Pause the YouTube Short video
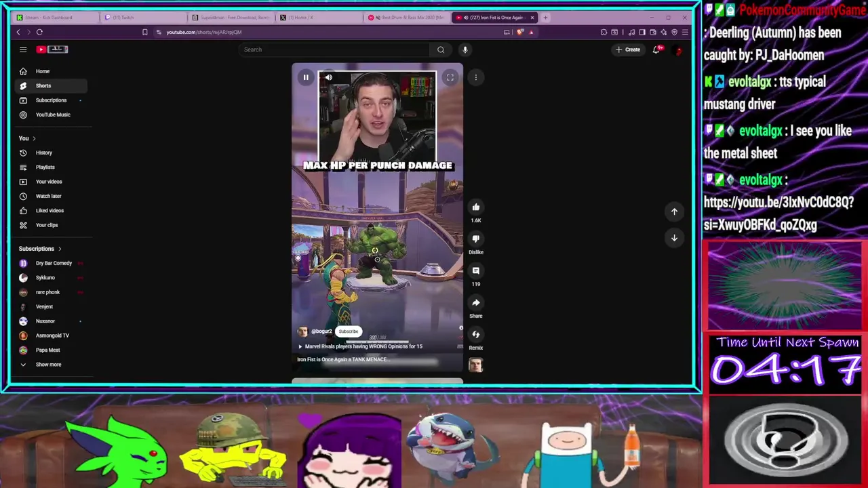 [x=306, y=77]
